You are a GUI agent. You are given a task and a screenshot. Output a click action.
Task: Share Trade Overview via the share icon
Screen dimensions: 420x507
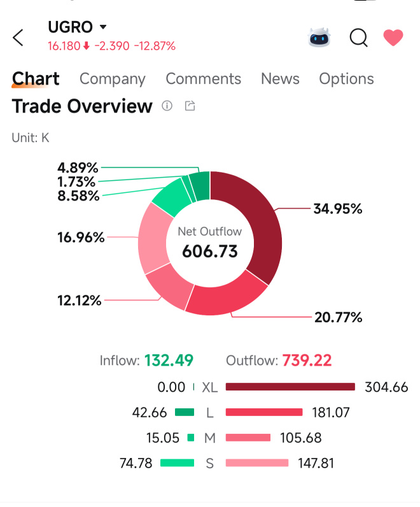coord(190,106)
